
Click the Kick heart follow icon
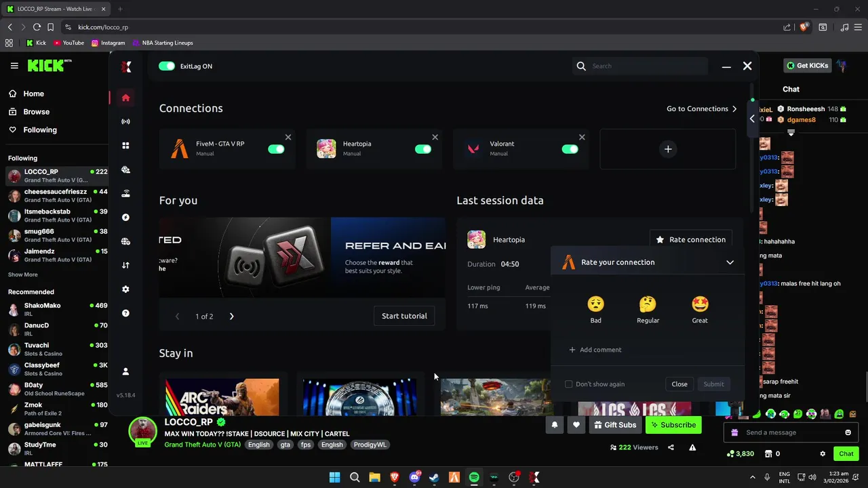576,425
